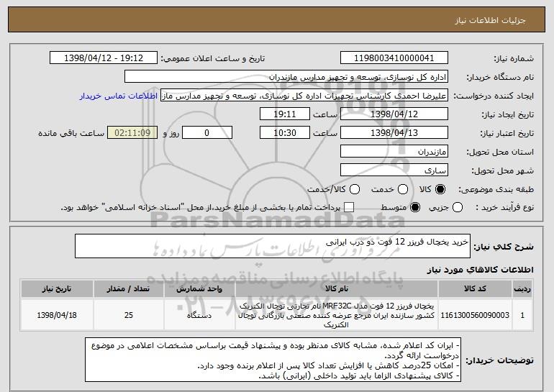Screen dimensions: 554x392
Task: Click public announcement date field 1398/04/12 - 19:12
Action: (x=104, y=58)
